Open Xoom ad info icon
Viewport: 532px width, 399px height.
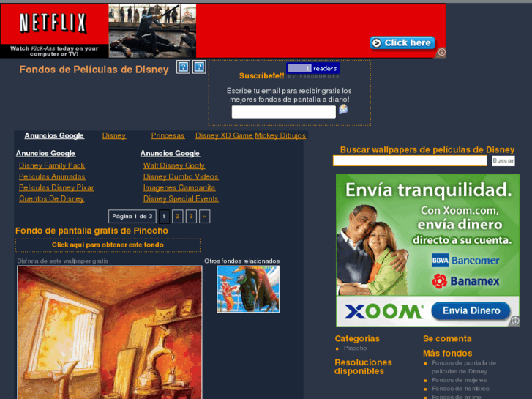pos(515,321)
